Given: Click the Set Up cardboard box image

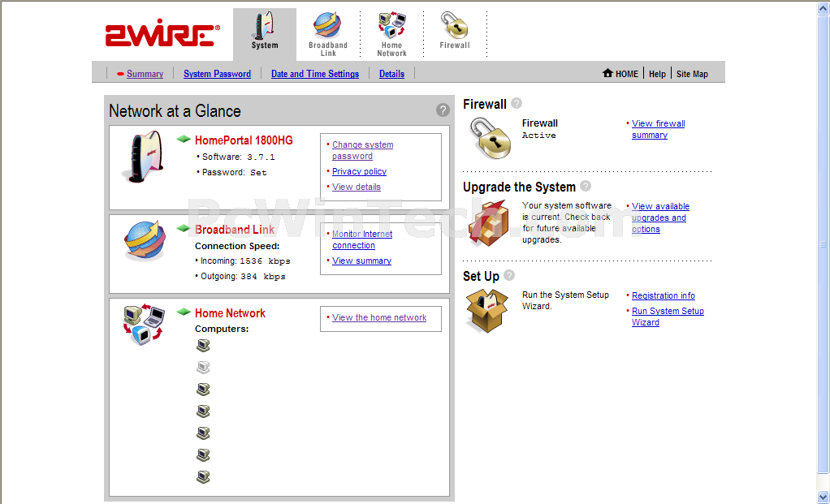Looking at the screenshot, I should pos(487,311).
